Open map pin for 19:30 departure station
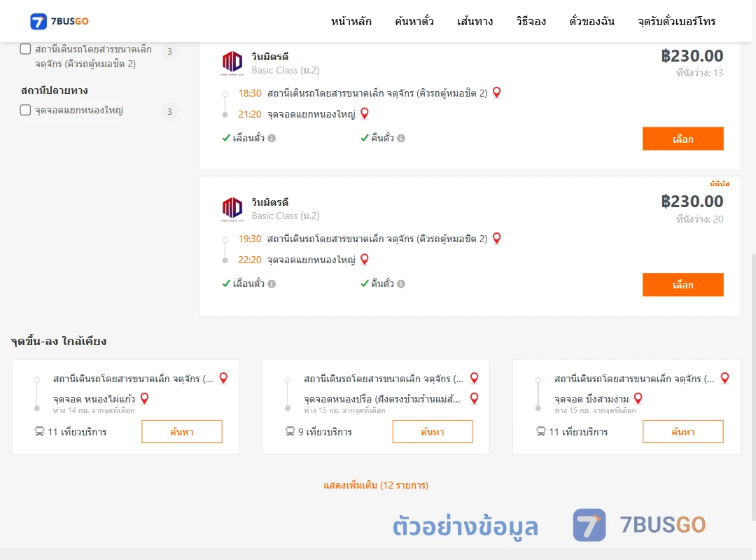Viewport: 756px width, 560px height. click(x=496, y=238)
